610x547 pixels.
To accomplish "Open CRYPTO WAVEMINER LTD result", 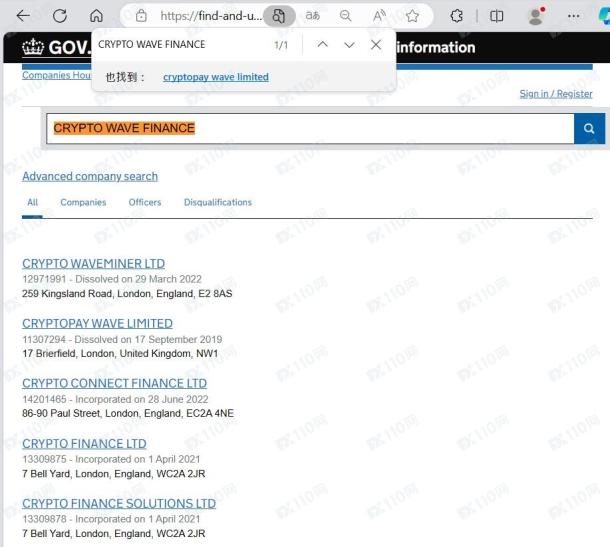I will coord(93,263).
